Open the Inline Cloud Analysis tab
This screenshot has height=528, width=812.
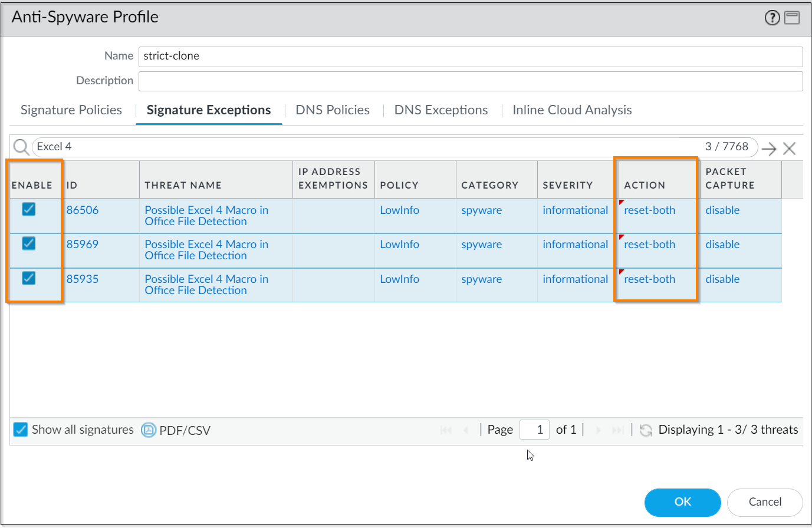[572, 110]
